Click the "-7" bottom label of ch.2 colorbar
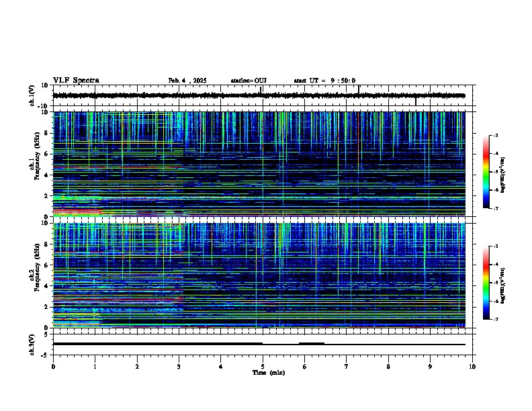This screenshot has height=411, width=532. (495, 320)
